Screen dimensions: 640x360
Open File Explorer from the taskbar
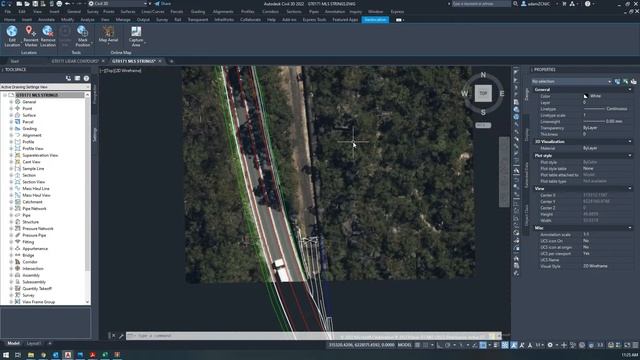click(31, 355)
